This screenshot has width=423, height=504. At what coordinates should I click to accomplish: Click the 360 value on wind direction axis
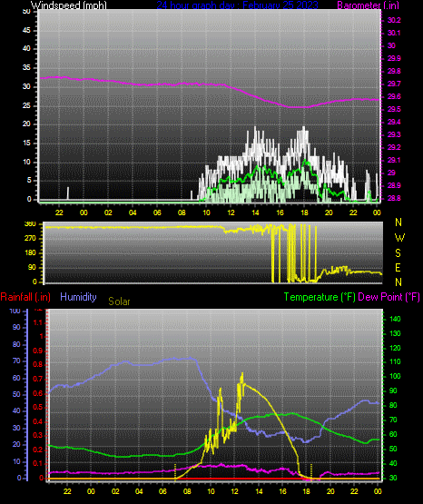(x=30, y=224)
